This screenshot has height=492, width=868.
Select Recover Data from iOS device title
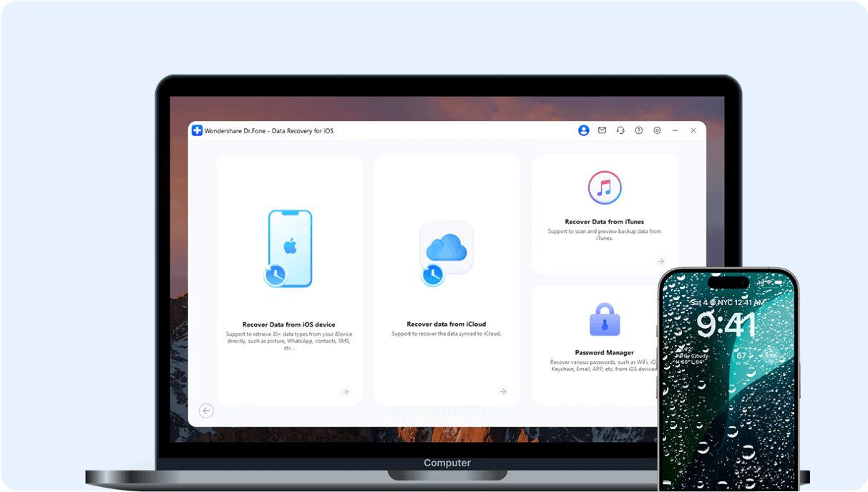pos(289,324)
